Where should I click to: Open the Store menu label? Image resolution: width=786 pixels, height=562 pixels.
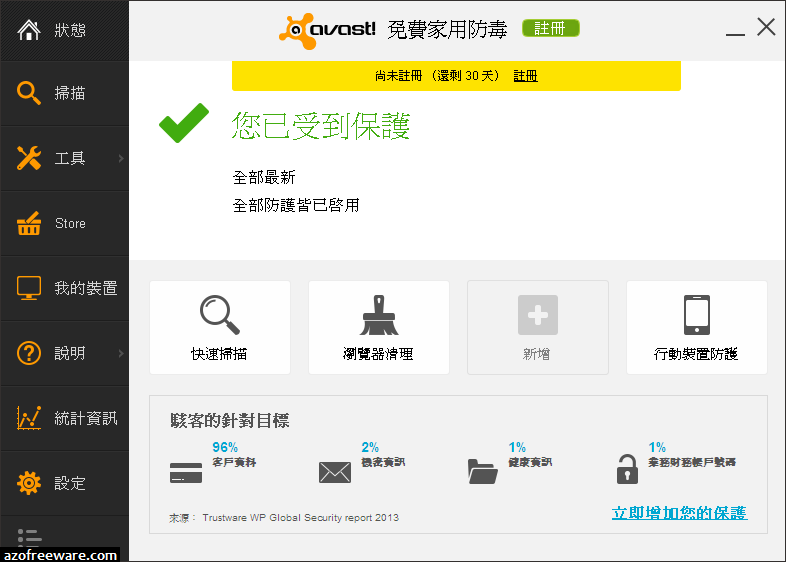coord(70,223)
